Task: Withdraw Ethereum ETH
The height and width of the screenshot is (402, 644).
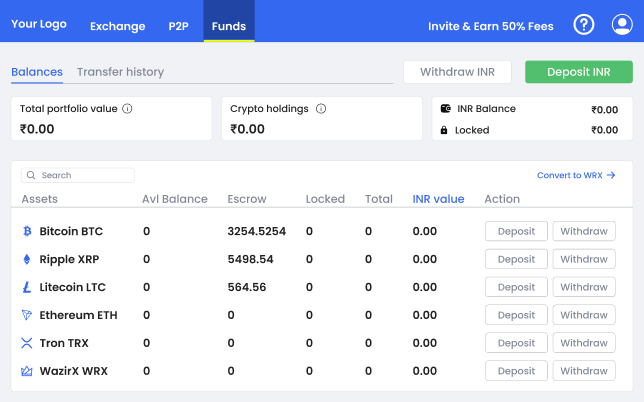Action: [584, 315]
